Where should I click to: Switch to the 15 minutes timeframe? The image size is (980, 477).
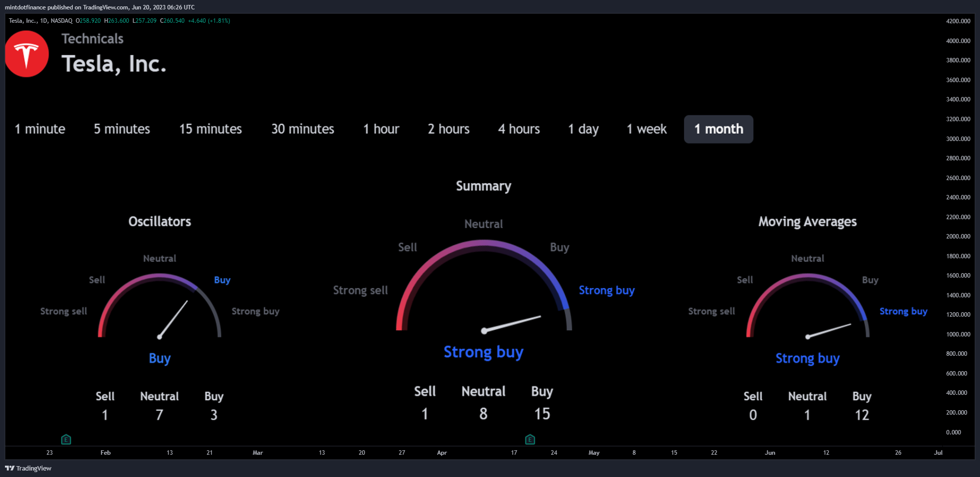coord(210,129)
